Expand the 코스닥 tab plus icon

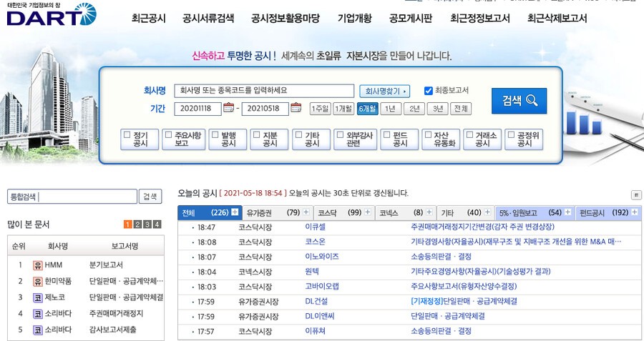(x=368, y=212)
